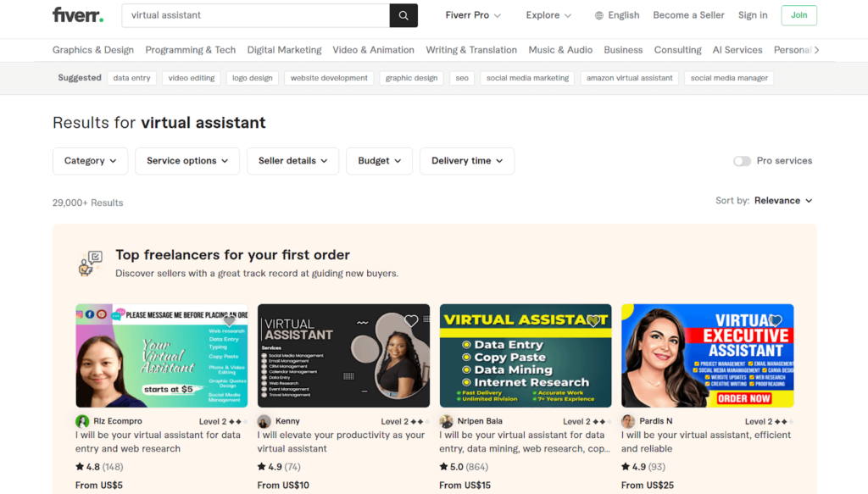This screenshot has width=868, height=494.
Task: Click the Join button
Action: 798,15
